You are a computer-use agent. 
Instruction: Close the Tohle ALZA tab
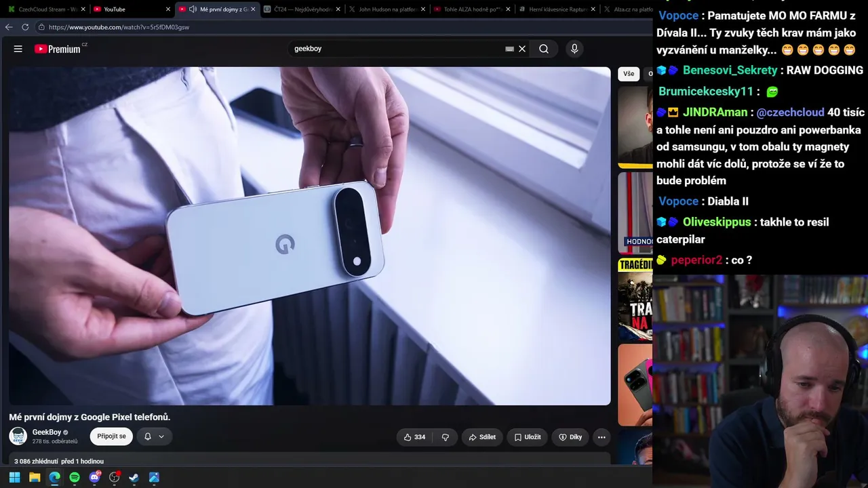(x=509, y=9)
